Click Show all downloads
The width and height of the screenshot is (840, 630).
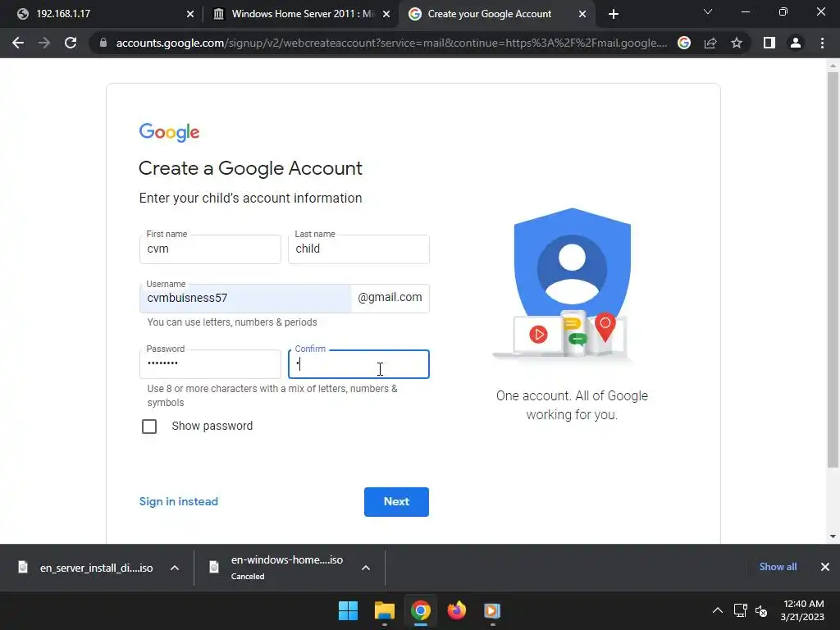click(x=778, y=567)
